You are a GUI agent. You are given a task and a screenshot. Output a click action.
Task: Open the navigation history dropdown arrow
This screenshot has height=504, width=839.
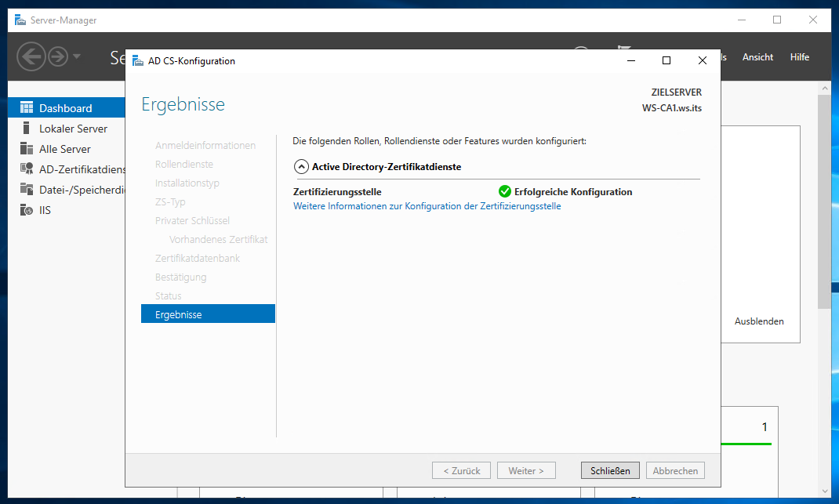(x=77, y=56)
